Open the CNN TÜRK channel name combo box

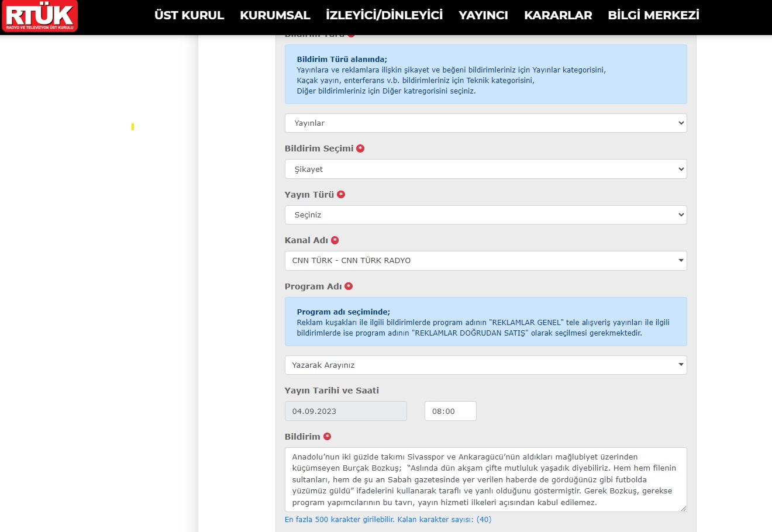click(x=485, y=261)
